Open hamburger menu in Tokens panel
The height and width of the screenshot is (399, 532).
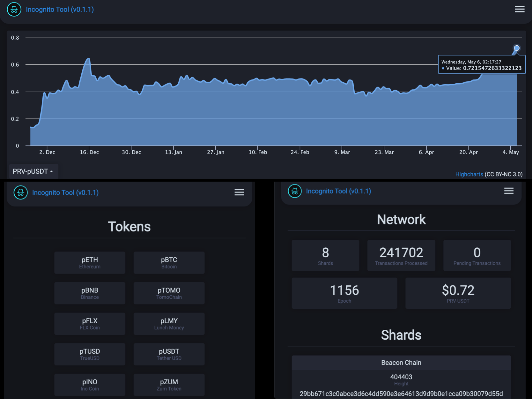point(239,192)
